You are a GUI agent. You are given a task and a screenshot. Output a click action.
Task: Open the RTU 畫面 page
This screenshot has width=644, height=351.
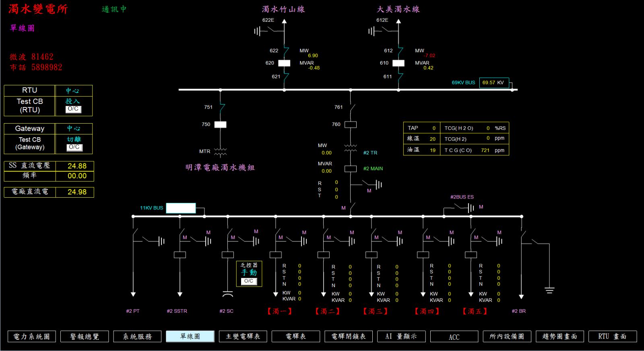pyautogui.click(x=613, y=337)
